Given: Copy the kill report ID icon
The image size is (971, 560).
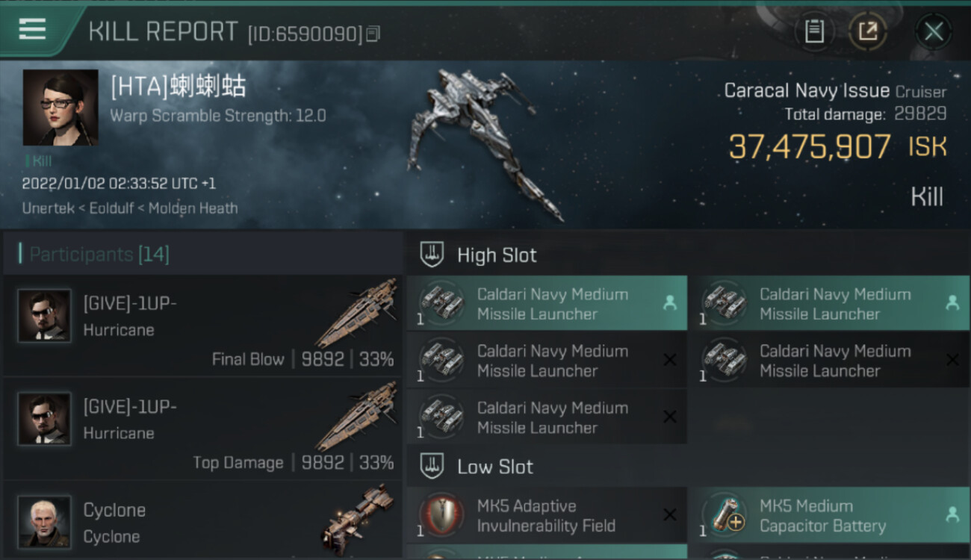Looking at the screenshot, I should point(373,34).
